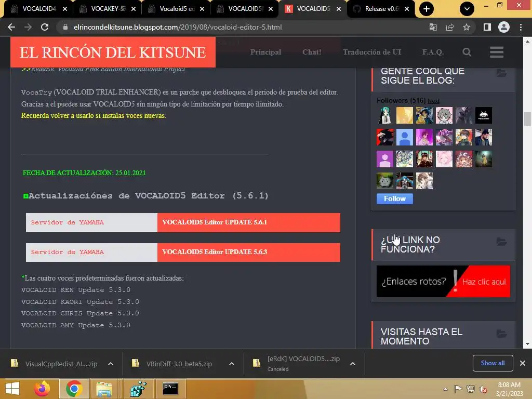
Task: Go back to the previous page
Action: click(x=11, y=27)
